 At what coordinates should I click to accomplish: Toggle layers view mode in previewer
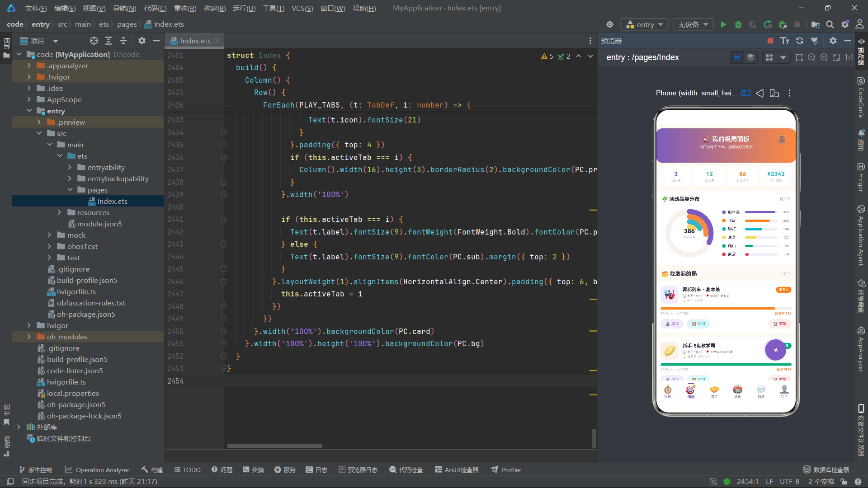coord(750,57)
